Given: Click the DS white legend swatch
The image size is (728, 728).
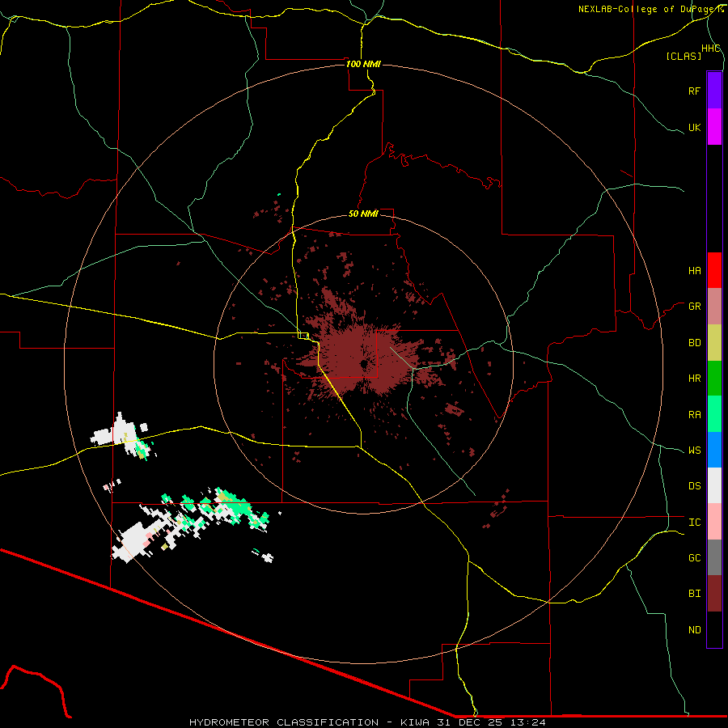Looking at the screenshot, I should click(x=714, y=485).
